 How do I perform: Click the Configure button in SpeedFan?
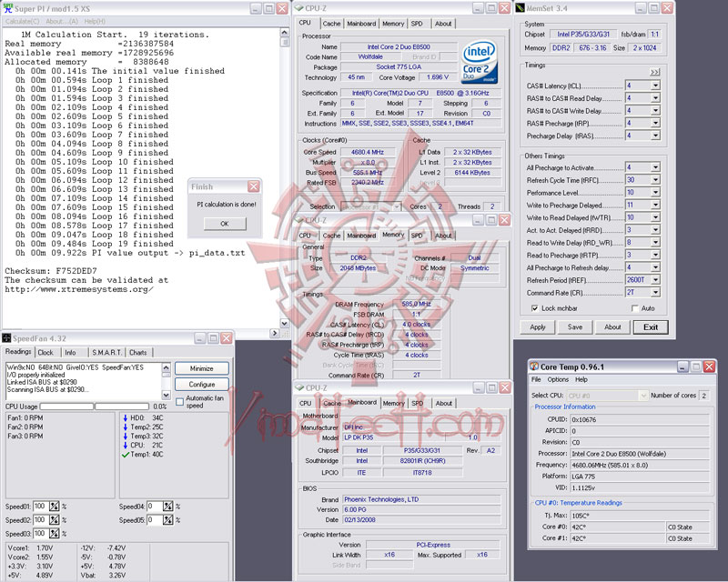click(x=201, y=385)
